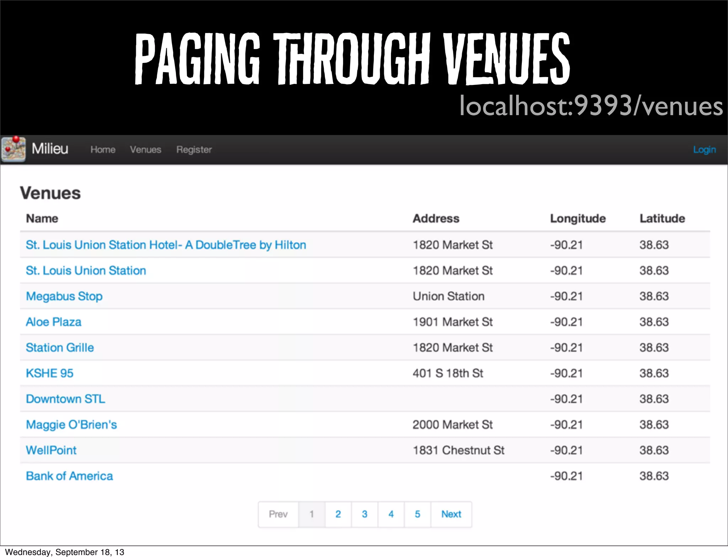Open the Megabus Stop venue

(64, 296)
